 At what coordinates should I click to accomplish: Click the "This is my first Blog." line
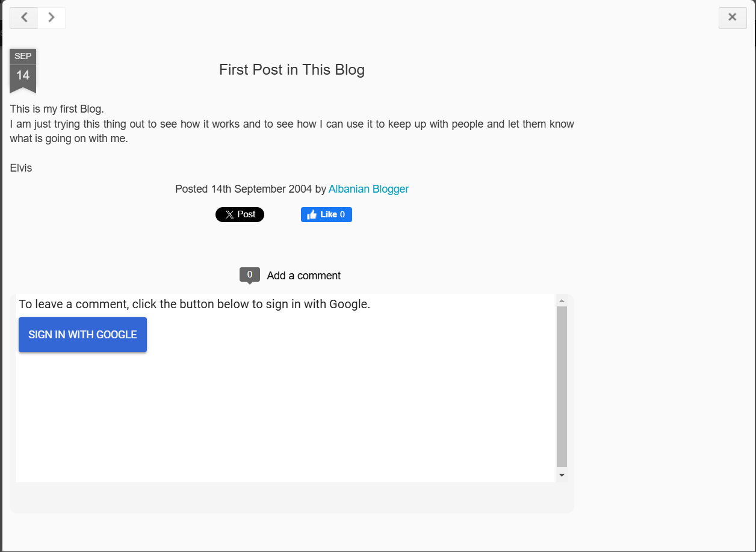(x=57, y=110)
